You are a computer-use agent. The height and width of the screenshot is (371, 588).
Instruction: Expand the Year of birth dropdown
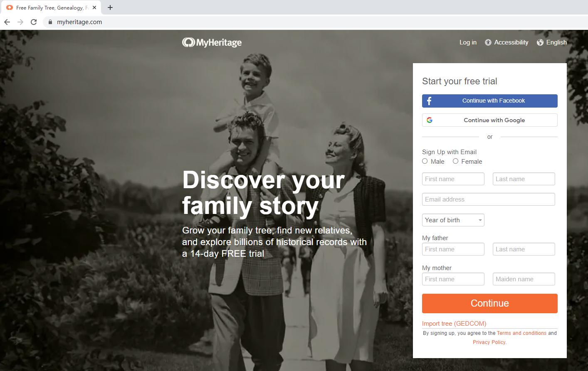453,220
